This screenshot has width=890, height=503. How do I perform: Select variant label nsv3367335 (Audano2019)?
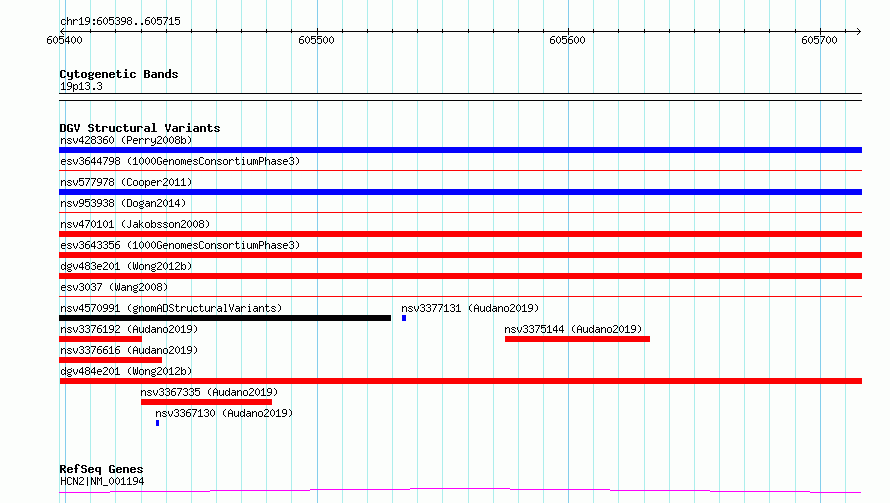click(209, 392)
